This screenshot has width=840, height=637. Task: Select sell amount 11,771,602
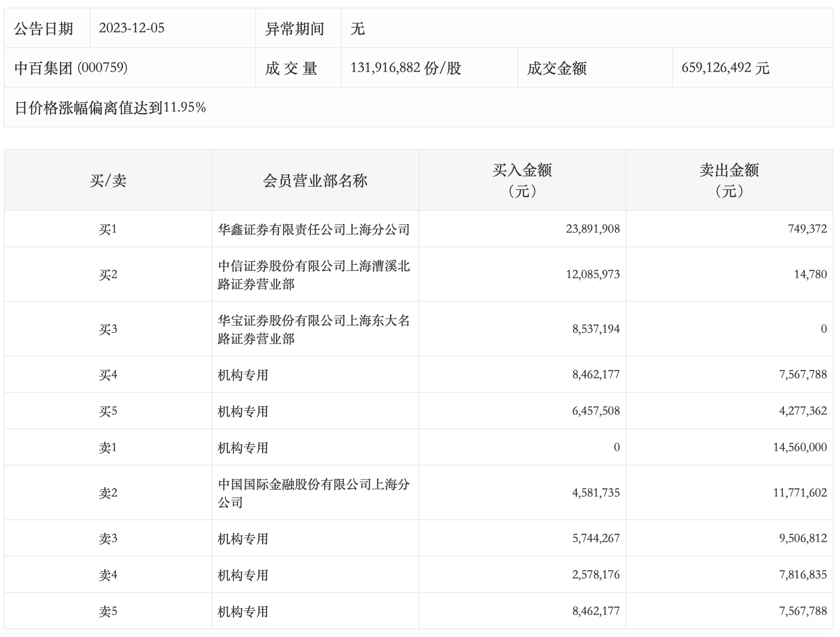pyautogui.click(x=800, y=493)
